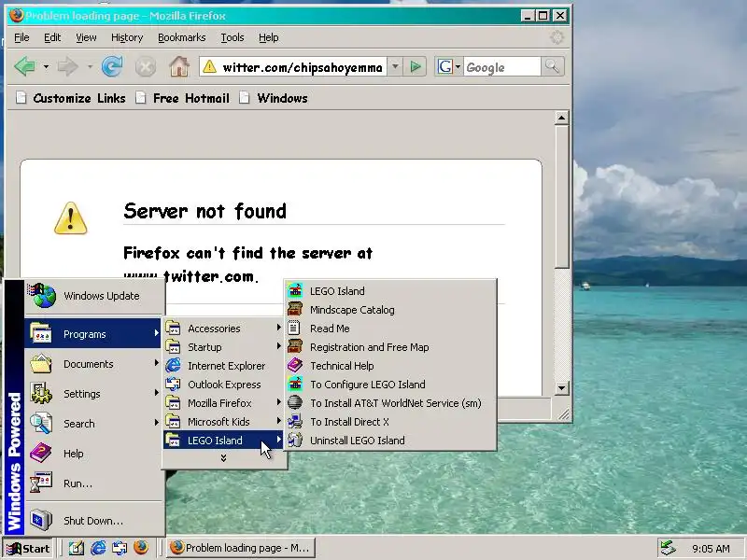Image resolution: width=747 pixels, height=560 pixels.
Task: Click the Mindscape Catalog chest icon
Action: (295, 309)
